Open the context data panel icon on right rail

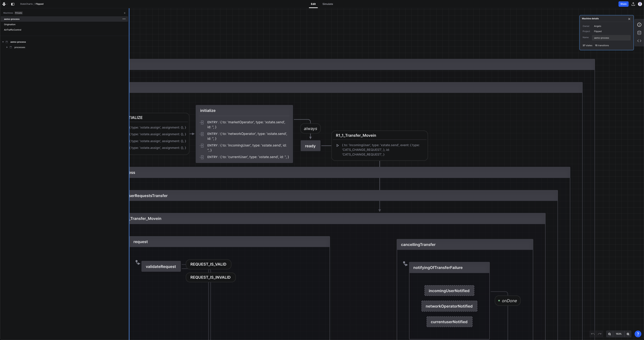639,33
